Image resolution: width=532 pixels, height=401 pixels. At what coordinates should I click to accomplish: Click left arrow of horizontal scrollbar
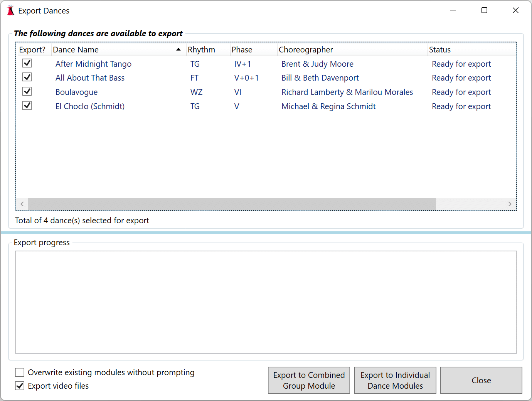tap(22, 204)
